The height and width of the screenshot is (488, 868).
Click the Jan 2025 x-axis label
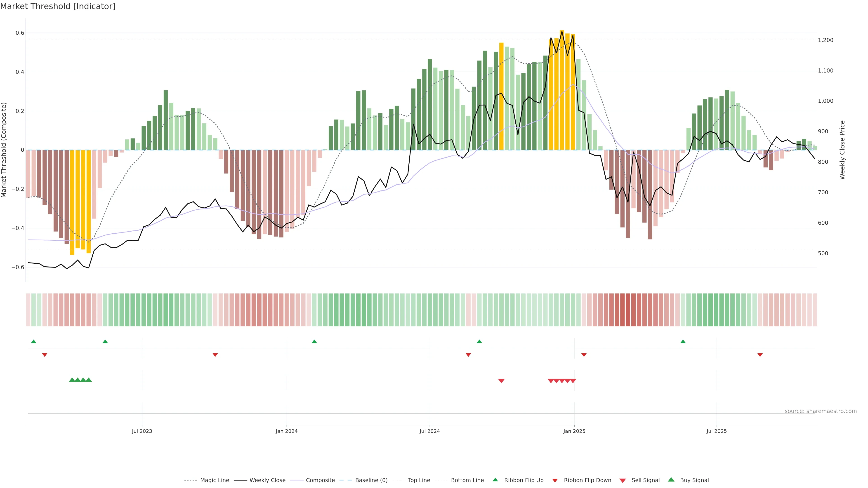tap(574, 431)
